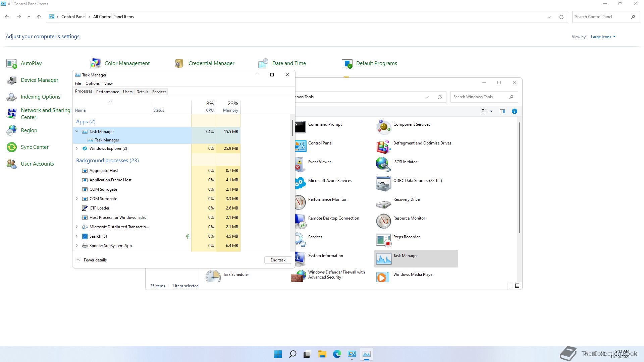Open Control Panel address bar history dropdown
644x362 pixels.
pyautogui.click(x=549, y=17)
